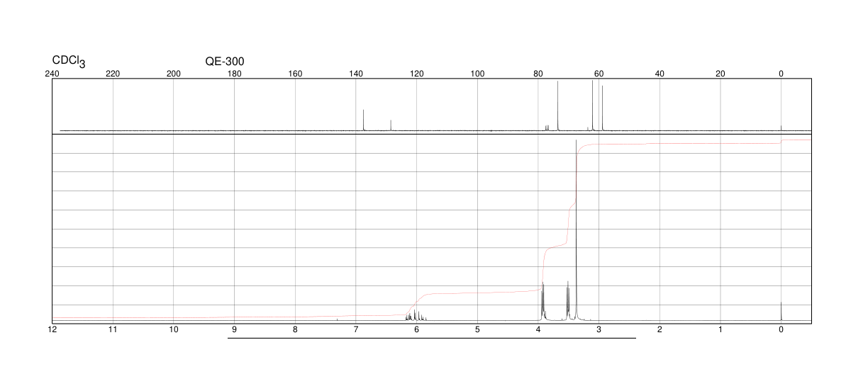The height and width of the screenshot is (374, 868).
Task: Click the 11 ppm proton axis label
Action: click(x=113, y=330)
